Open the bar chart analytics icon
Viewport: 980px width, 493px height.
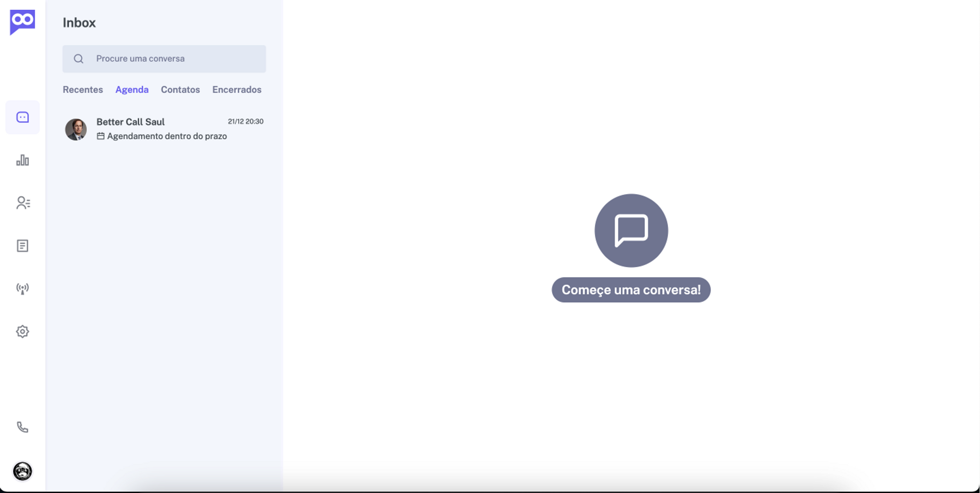23,160
